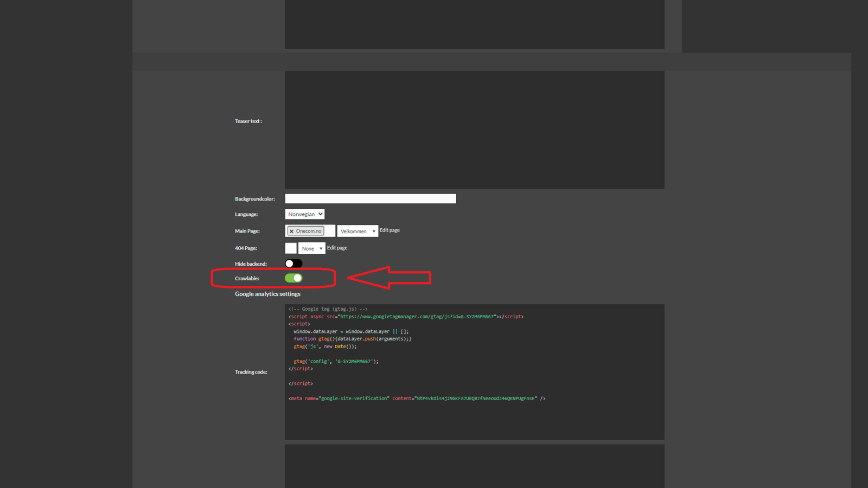Open the Language dropdown showing Norwegian
The height and width of the screenshot is (488, 868).
305,214
